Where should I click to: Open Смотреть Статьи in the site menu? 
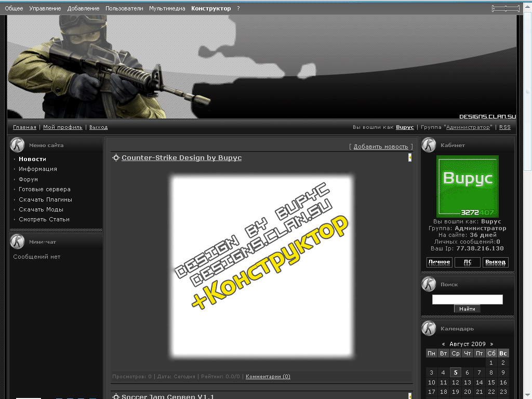pos(44,220)
